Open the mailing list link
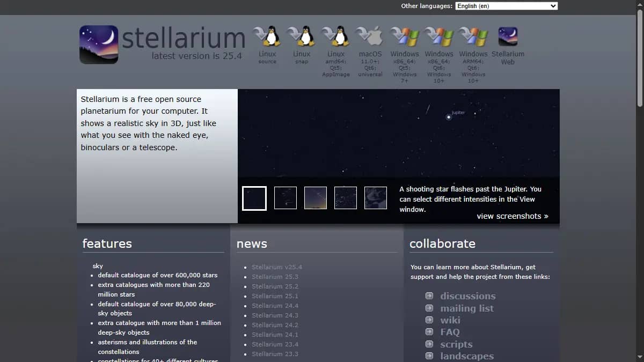Viewport: 644px width, 362px height. (467, 308)
